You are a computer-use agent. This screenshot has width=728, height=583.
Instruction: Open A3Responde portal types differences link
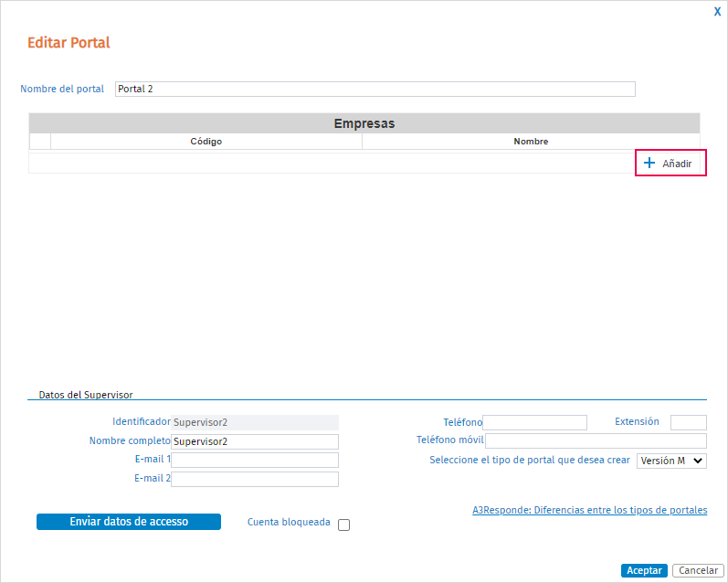[x=590, y=510]
